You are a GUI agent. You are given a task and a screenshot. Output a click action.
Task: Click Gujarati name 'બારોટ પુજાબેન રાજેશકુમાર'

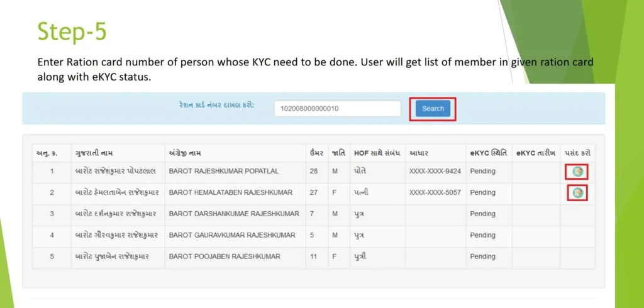[112, 256]
